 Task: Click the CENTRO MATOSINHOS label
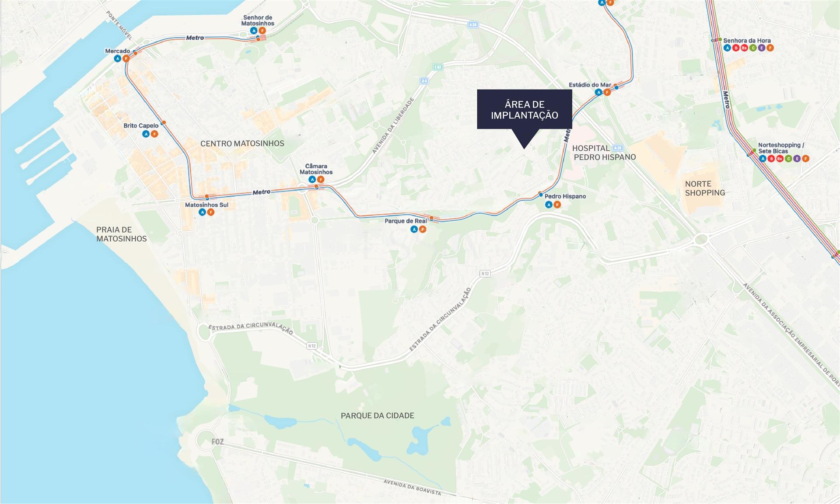pos(242,143)
